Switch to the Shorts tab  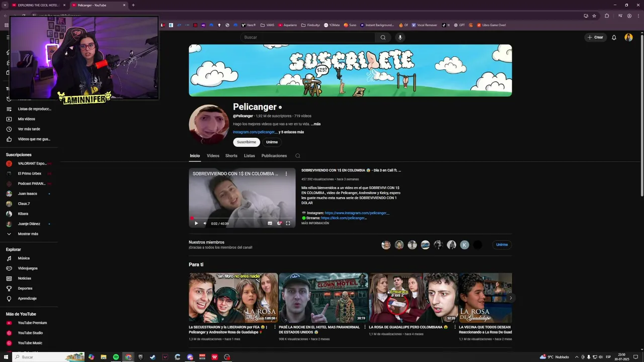[x=231, y=156]
